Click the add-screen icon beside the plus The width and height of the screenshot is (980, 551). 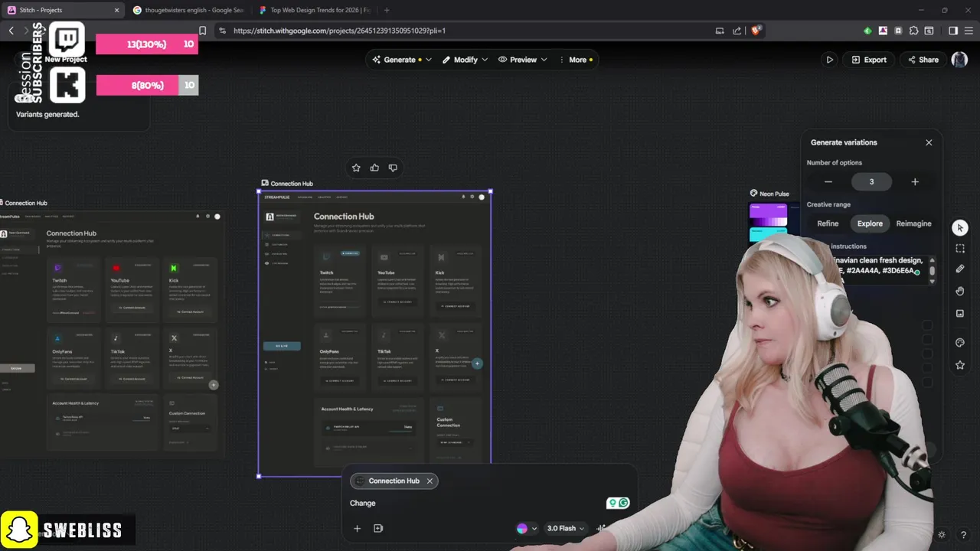[378, 528]
